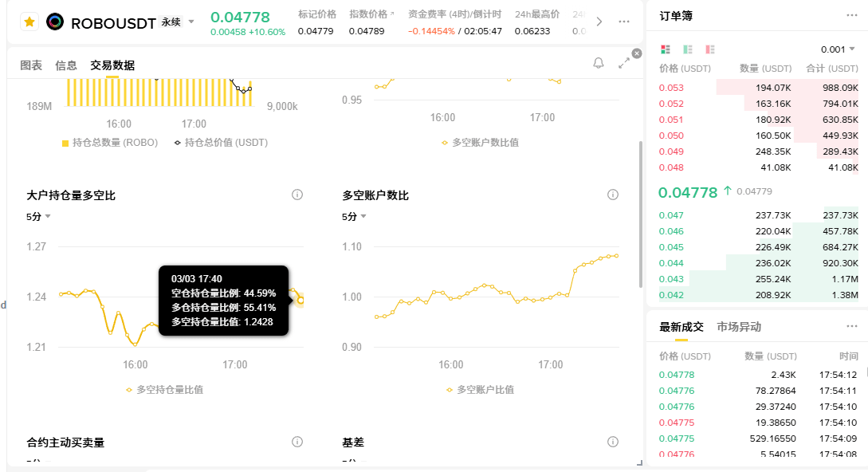Open 最新成交 panel more options menu
This screenshot has height=472, width=868.
click(852, 326)
